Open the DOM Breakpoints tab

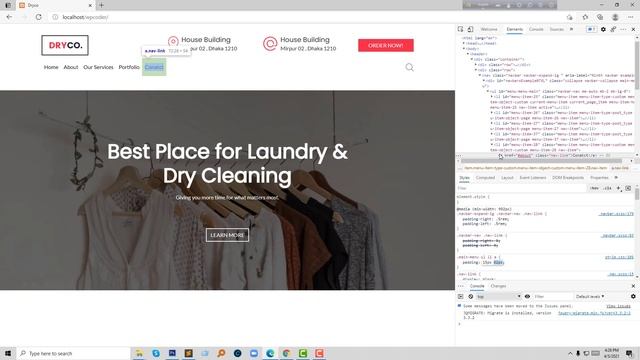568,178
